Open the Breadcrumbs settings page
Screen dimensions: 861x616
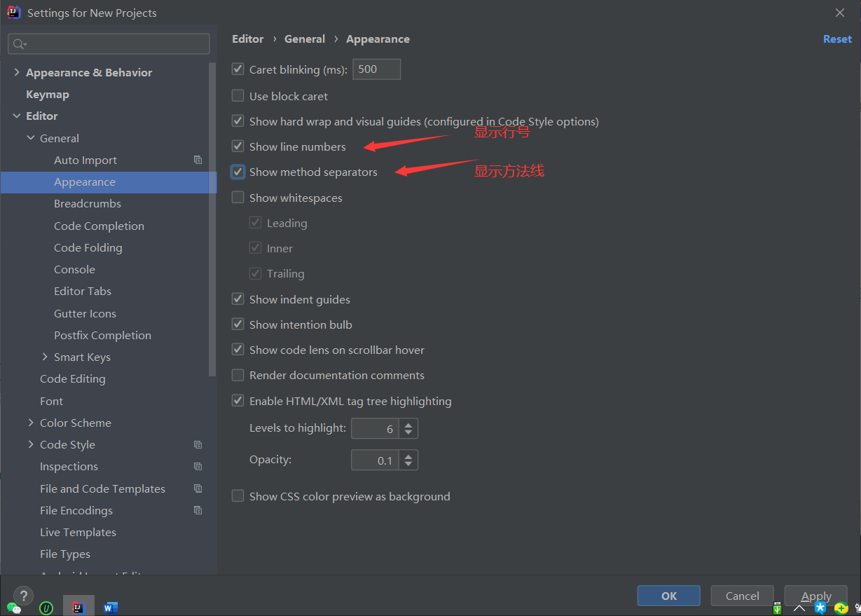pyautogui.click(x=87, y=204)
